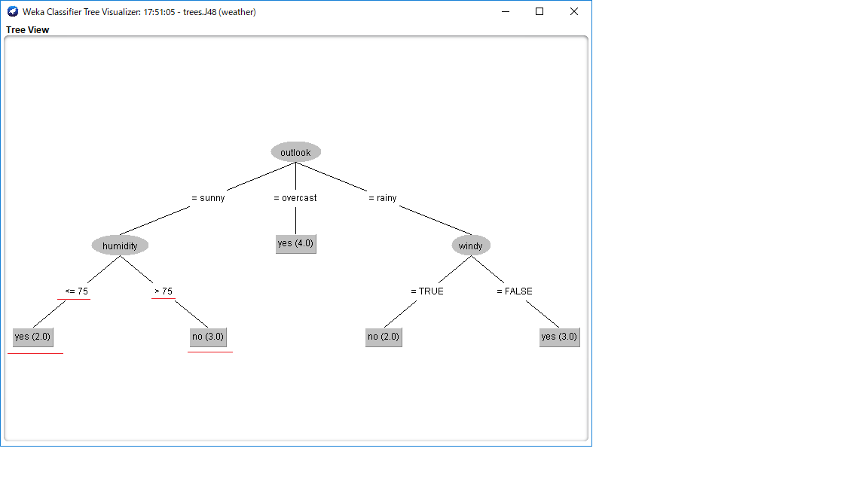Click the yes (2.0) leaf node
Image resolution: width=868 pixels, height=488 pixels.
coord(32,337)
